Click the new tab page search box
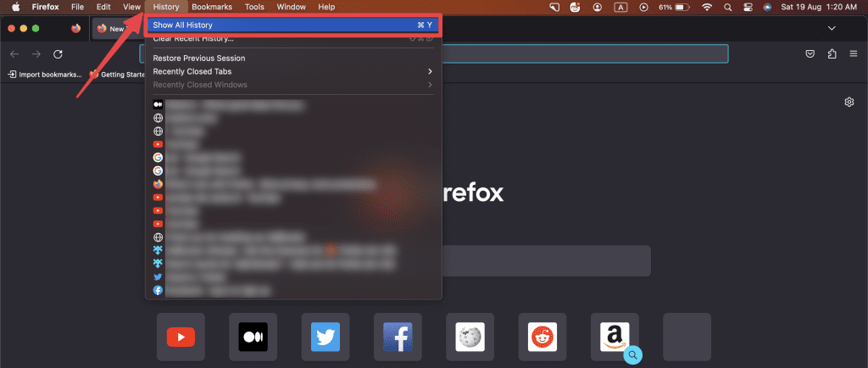 pyautogui.click(x=545, y=260)
